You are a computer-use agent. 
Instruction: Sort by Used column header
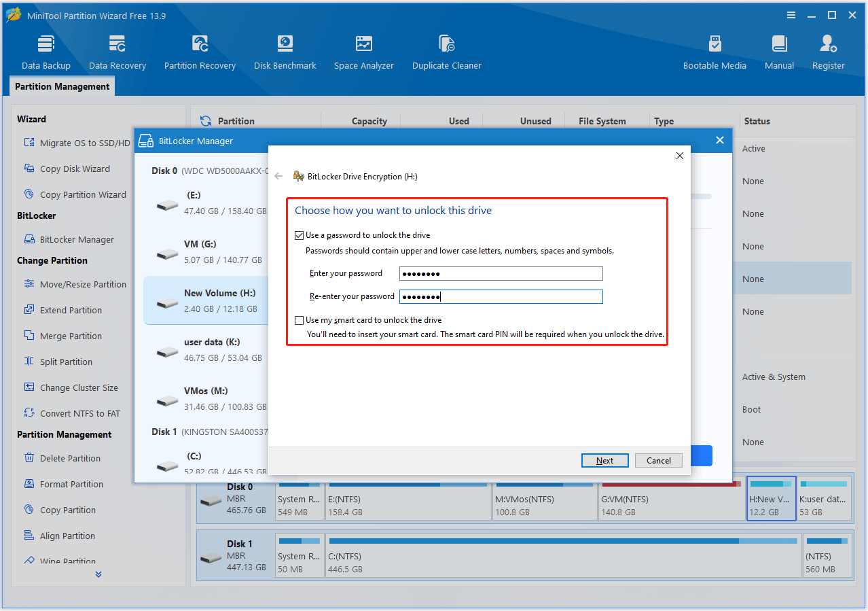coord(458,121)
